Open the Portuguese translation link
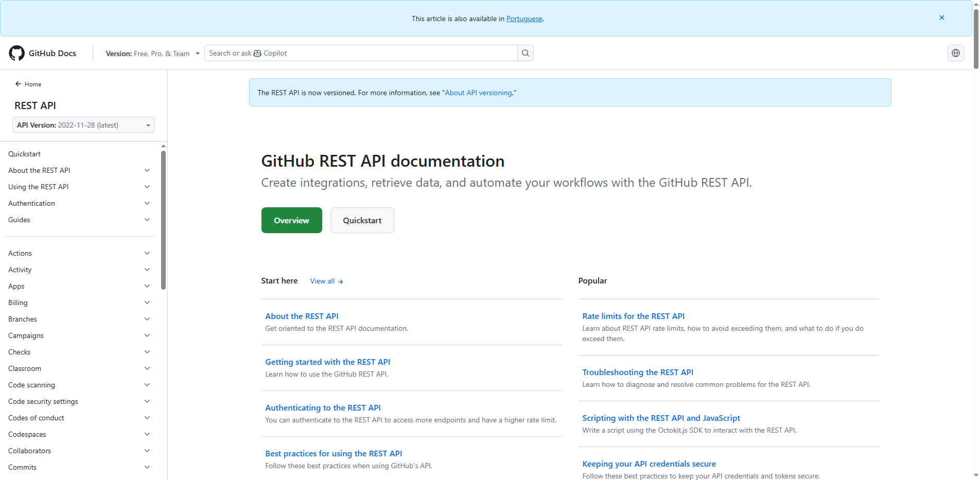 (x=524, y=19)
